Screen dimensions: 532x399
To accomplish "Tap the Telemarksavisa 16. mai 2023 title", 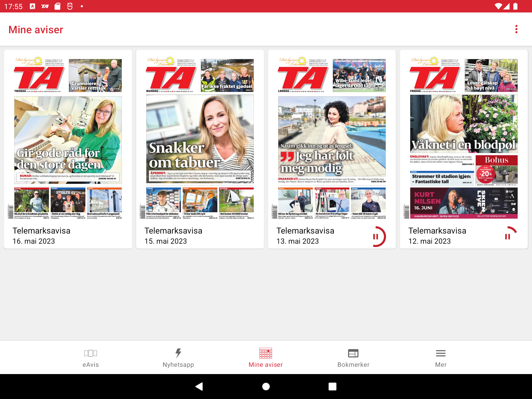I will pos(42,231).
